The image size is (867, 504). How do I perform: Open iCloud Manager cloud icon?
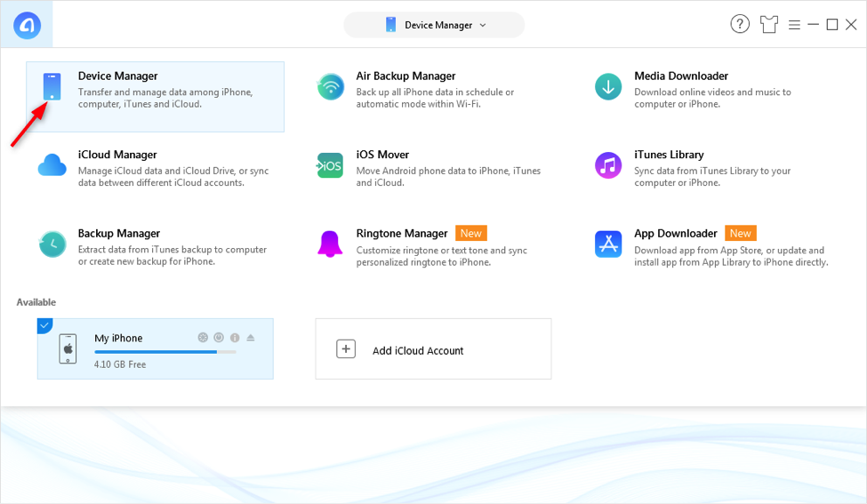coord(52,165)
